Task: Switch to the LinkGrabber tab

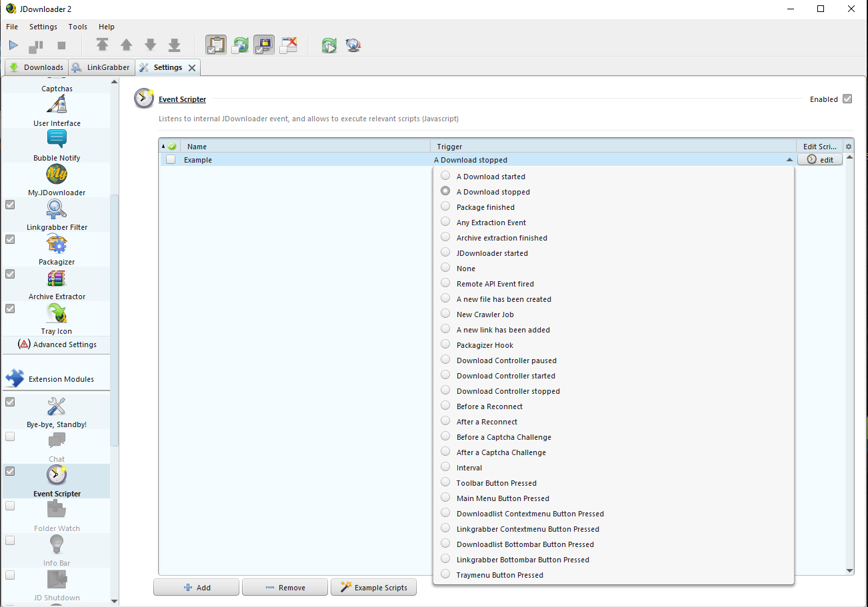Action: tap(101, 67)
